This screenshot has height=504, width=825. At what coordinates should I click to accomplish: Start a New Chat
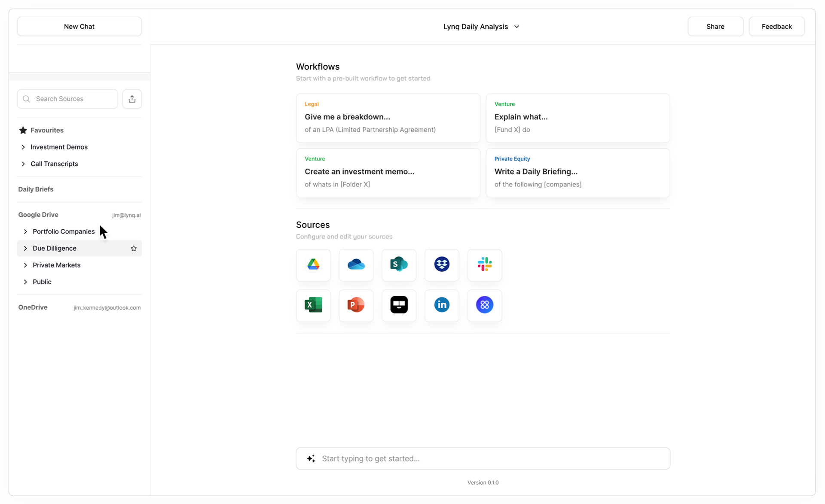(79, 27)
